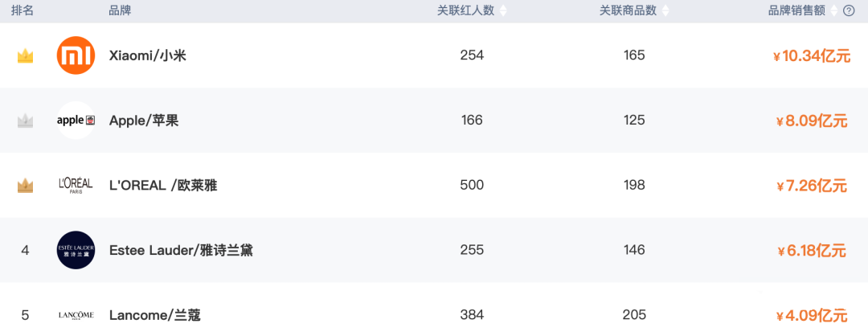The image size is (868, 336).
Task: Sort by 关联商品数 column arrows
Action: coord(665,10)
